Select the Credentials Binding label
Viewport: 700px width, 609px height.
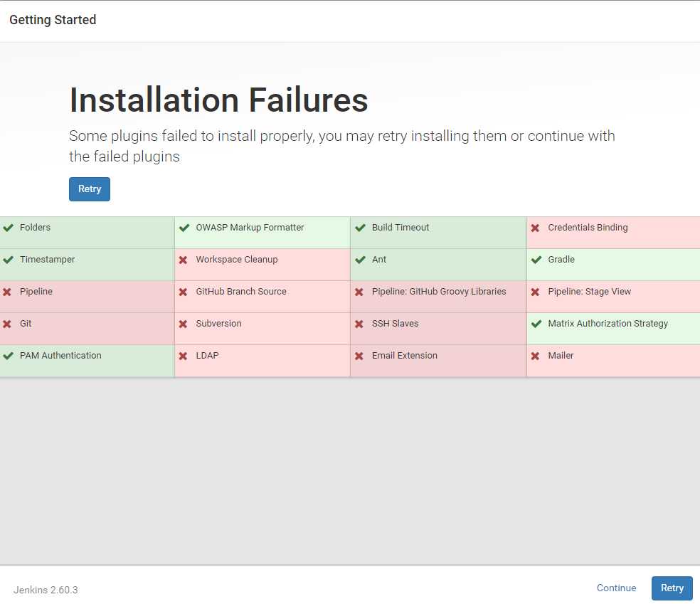pyautogui.click(x=588, y=228)
